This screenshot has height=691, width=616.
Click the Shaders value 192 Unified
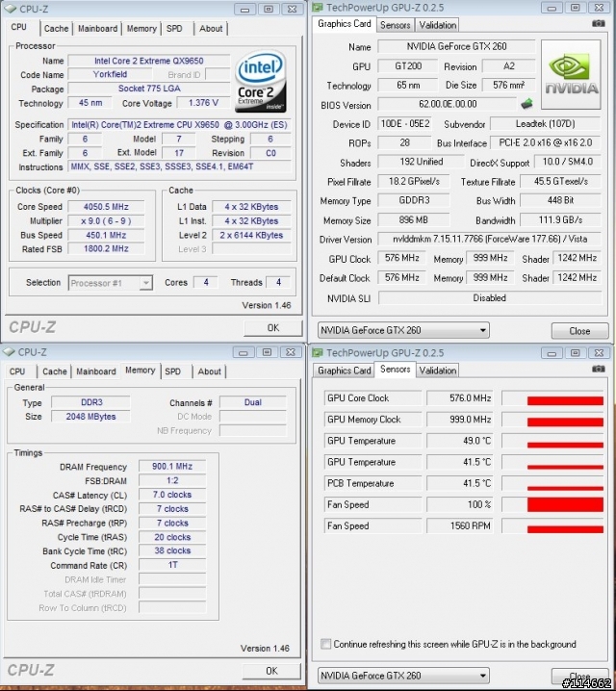coord(422,162)
